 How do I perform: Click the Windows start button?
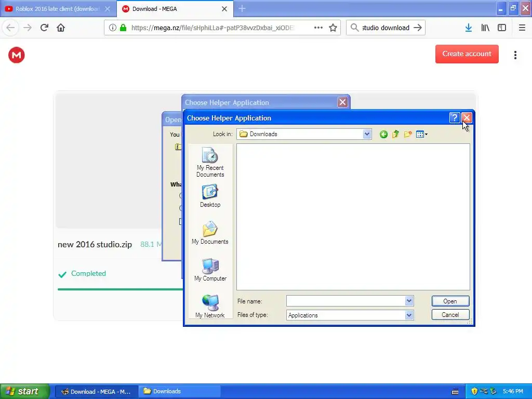pyautogui.click(x=24, y=391)
